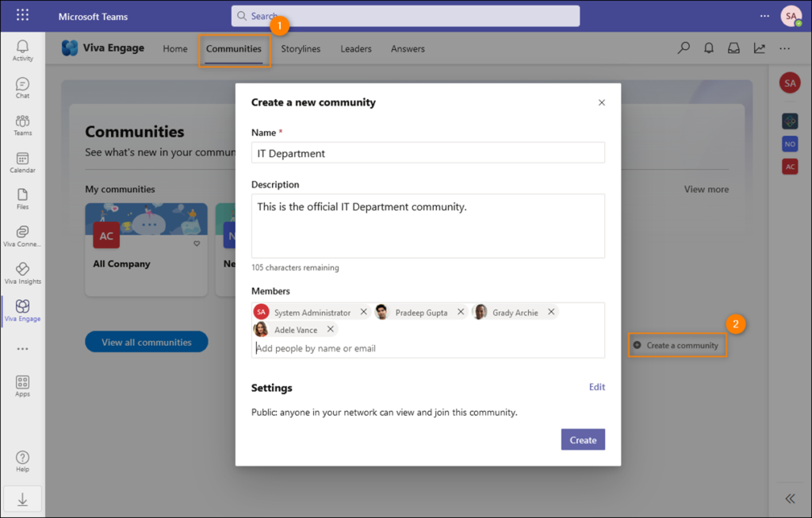Click View more link
The image size is (812, 518).
click(706, 189)
